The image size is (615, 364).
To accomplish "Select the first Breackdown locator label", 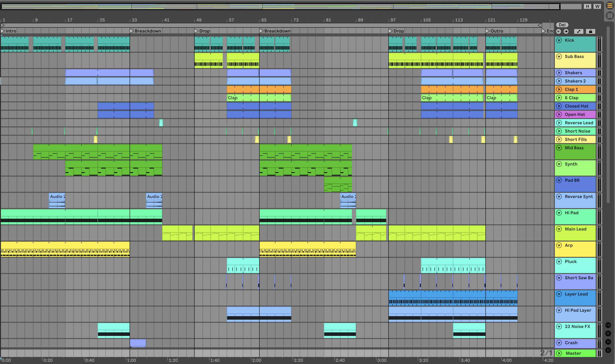I will 148,31.
